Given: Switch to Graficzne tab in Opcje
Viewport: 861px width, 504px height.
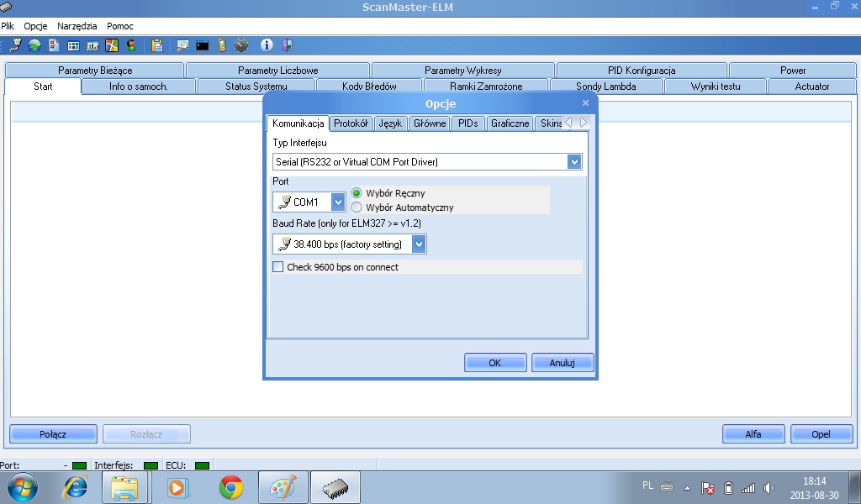Looking at the screenshot, I should pos(510,123).
